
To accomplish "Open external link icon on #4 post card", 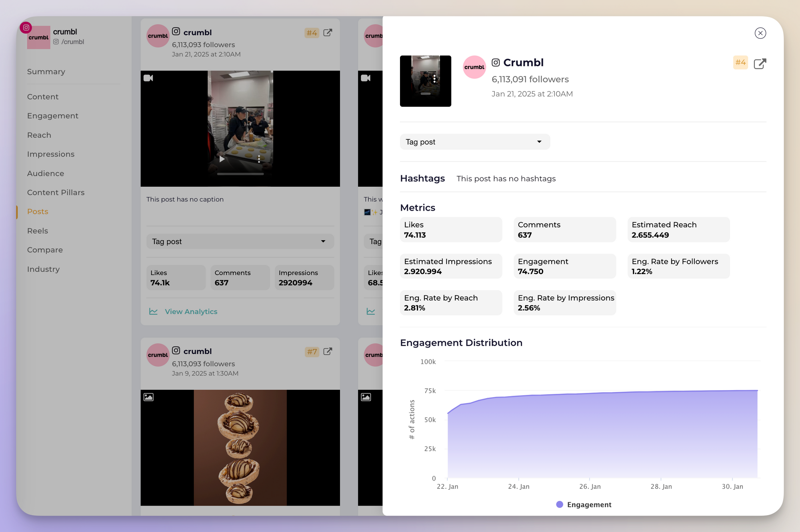I will pyautogui.click(x=328, y=33).
